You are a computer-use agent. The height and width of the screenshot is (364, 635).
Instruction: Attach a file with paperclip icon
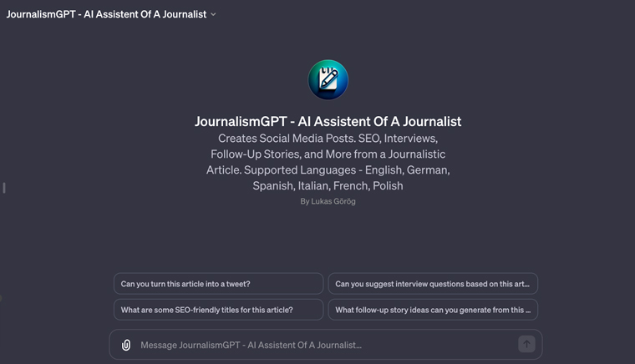[x=126, y=345]
